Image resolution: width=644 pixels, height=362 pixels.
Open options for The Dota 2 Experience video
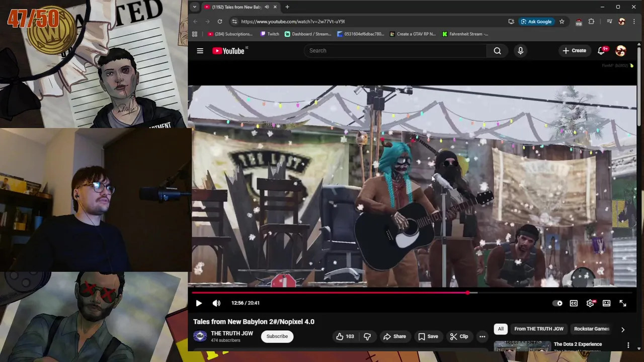[x=628, y=345]
